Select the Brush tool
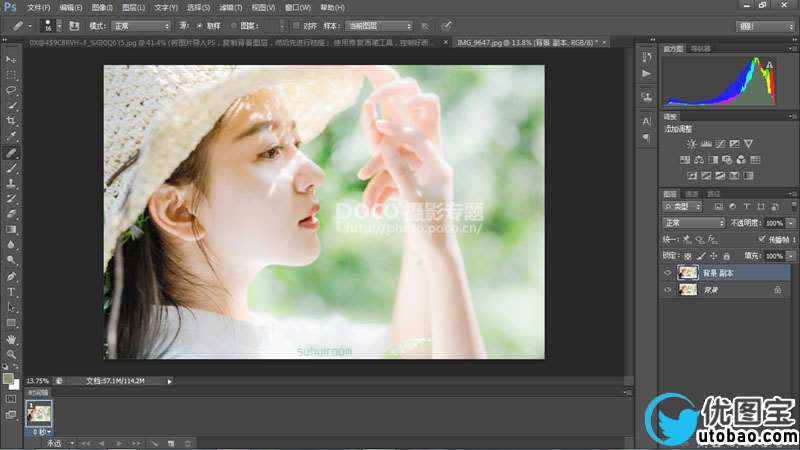 (11, 168)
